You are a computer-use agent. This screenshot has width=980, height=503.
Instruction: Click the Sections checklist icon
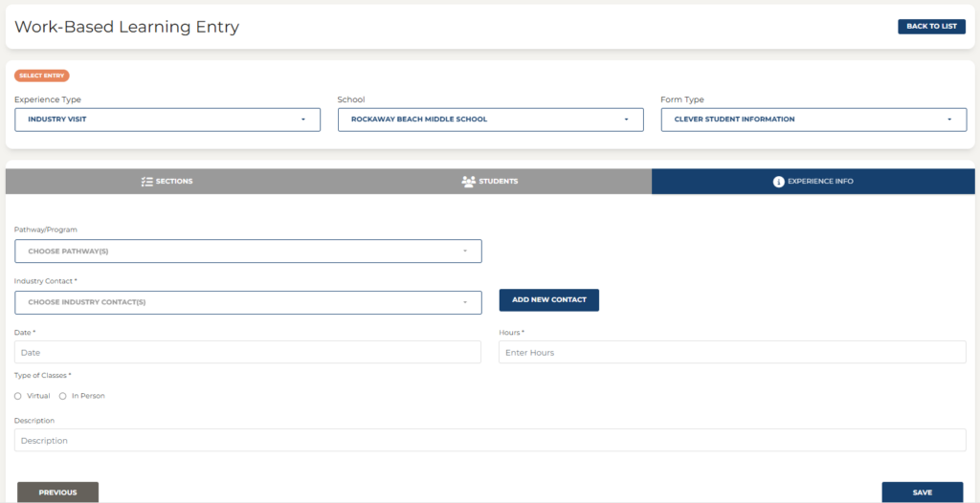[x=146, y=181]
